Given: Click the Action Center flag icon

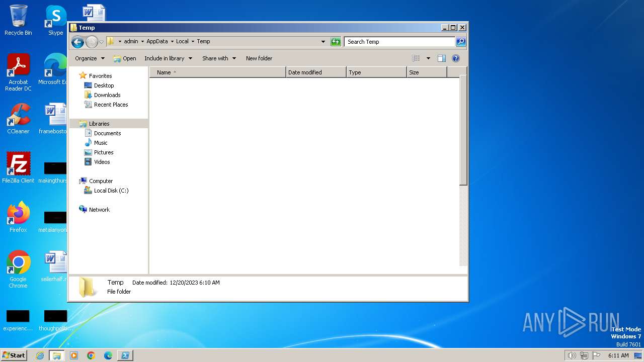Looking at the screenshot, I should coord(596,355).
